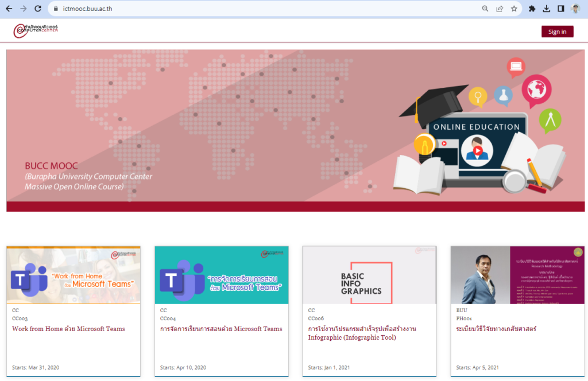This screenshot has height=381, width=588.
Task: Click the browser back arrow
Action: coord(9,9)
